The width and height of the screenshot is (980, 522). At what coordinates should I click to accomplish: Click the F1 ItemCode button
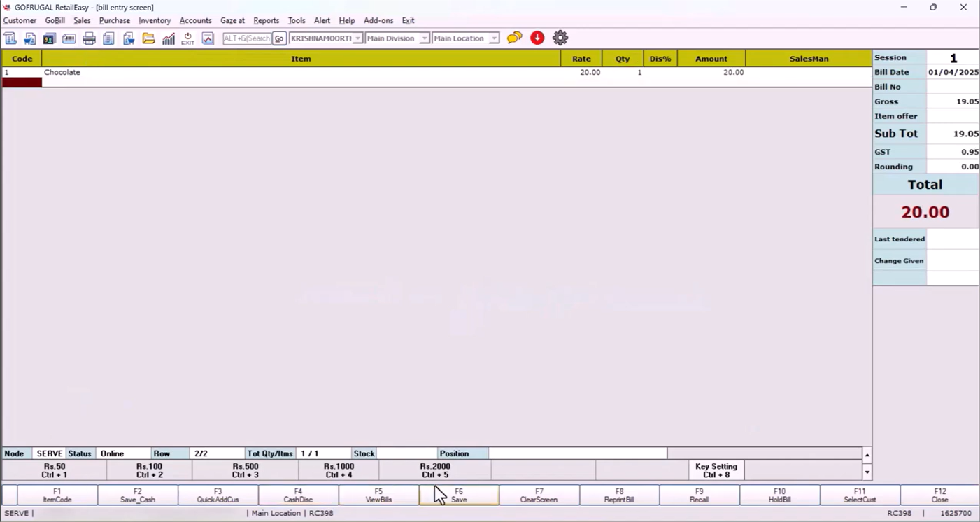coord(57,495)
